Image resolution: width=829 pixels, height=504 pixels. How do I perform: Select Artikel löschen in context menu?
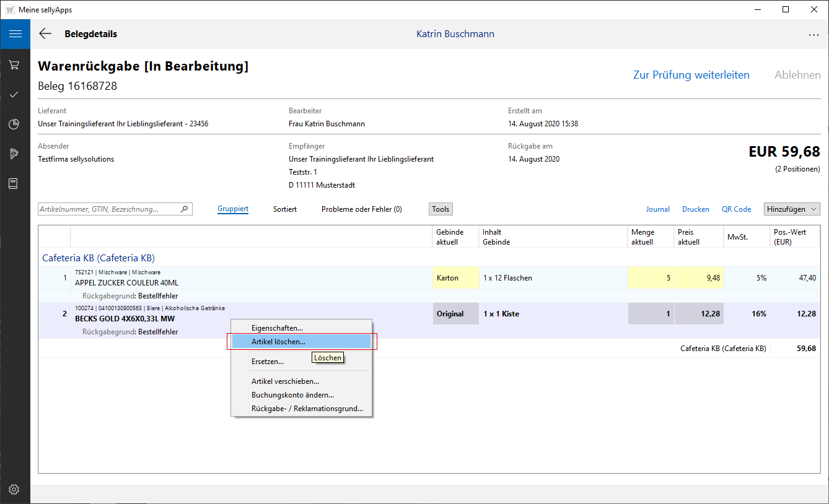click(278, 341)
